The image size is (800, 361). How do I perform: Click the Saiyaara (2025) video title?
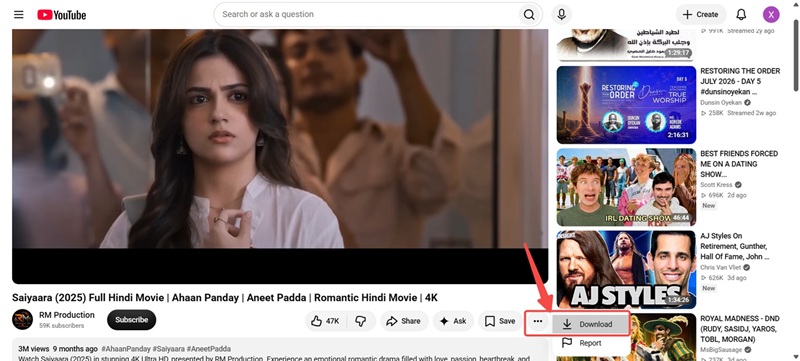coord(225,298)
